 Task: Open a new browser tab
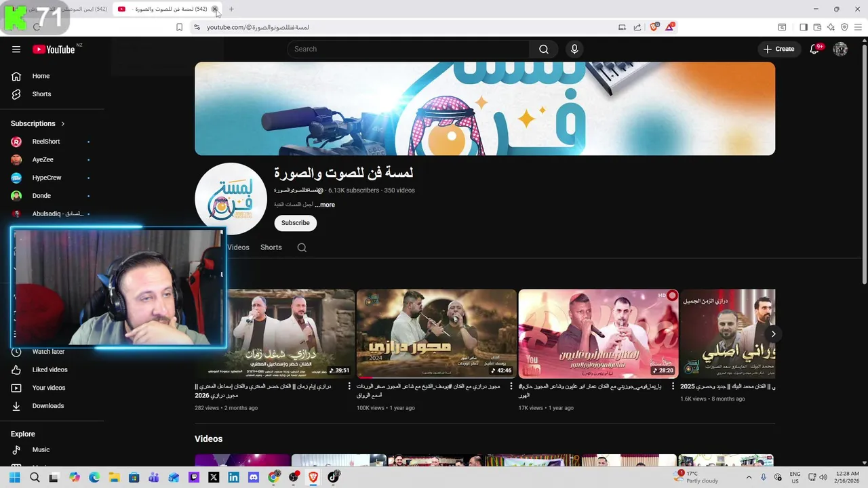pyautogui.click(x=231, y=9)
